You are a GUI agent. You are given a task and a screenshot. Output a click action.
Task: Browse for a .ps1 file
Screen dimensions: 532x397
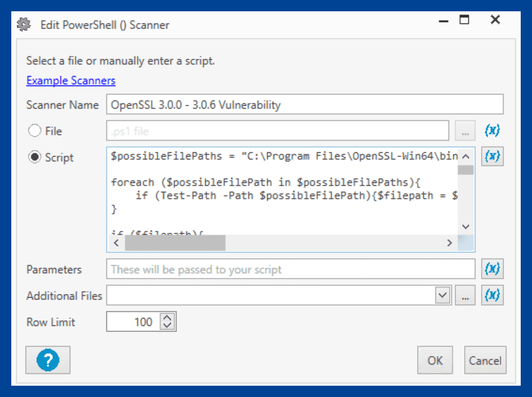pos(465,130)
